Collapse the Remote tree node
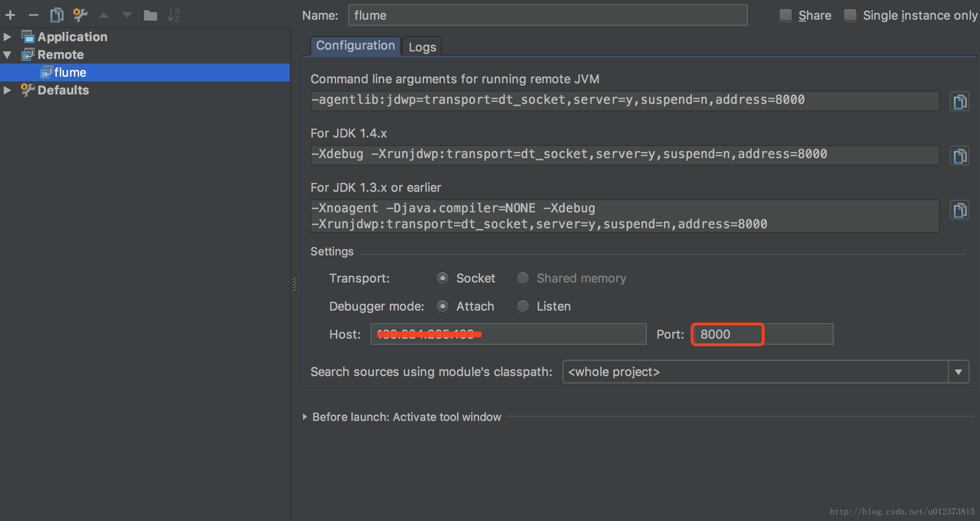 (x=7, y=55)
